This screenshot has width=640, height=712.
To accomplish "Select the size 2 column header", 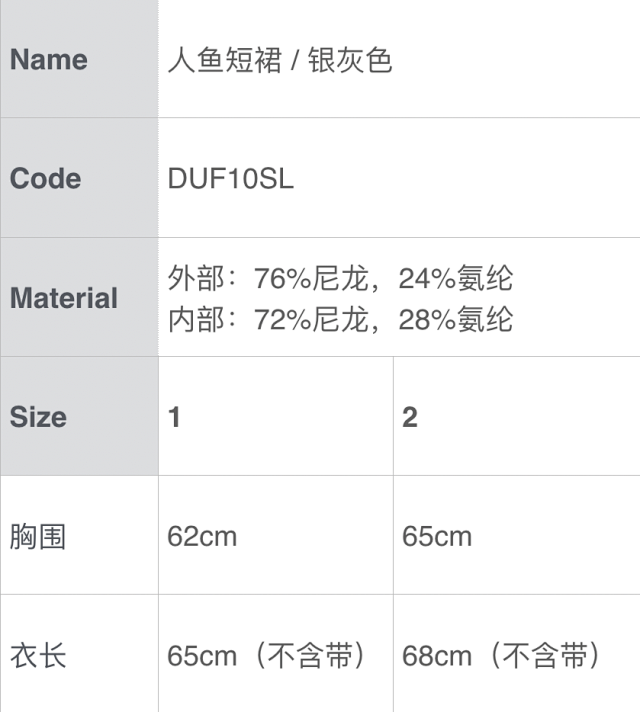I will point(409,417).
